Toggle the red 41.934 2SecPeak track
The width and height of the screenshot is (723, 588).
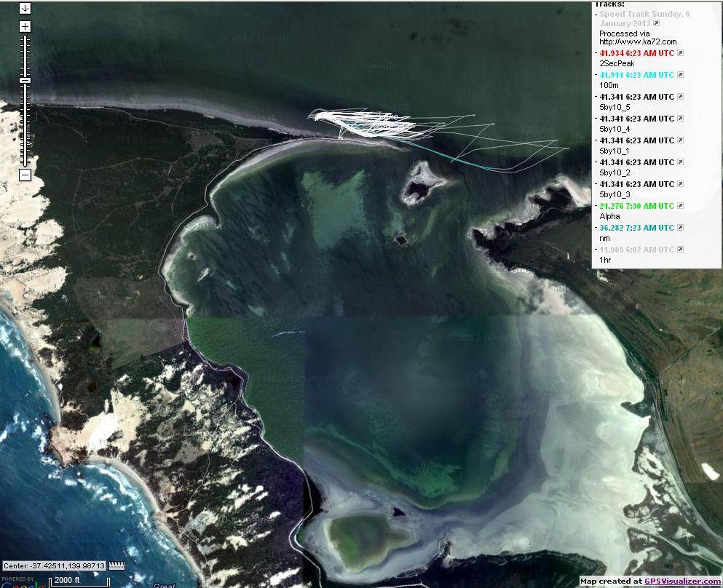tap(636, 53)
